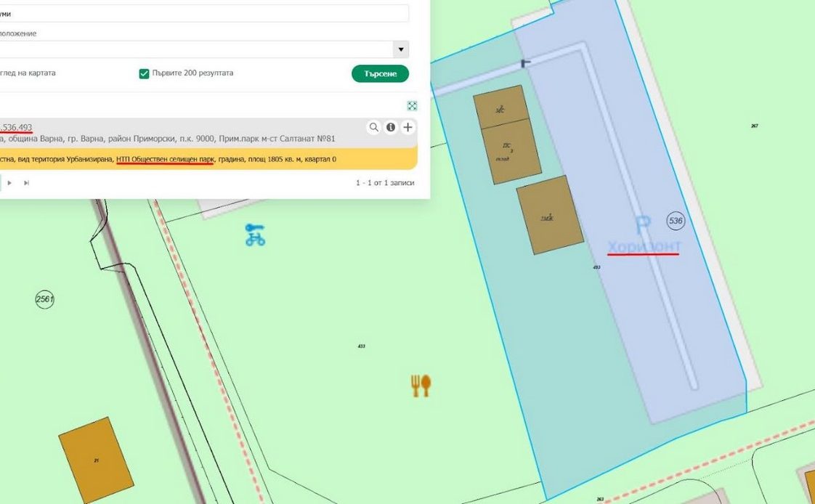Click the blue bicycle icon on the map
The height and width of the screenshot is (504, 815).
255,235
